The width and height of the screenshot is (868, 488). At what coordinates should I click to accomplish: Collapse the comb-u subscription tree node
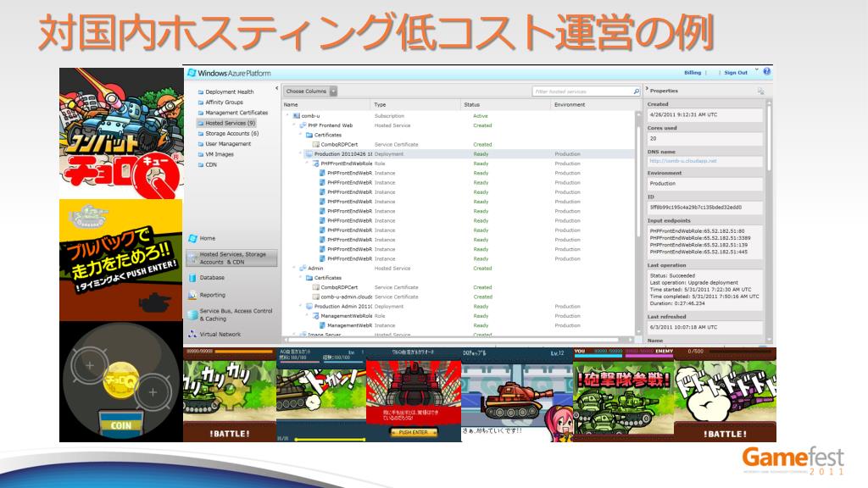tap(288, 115)
